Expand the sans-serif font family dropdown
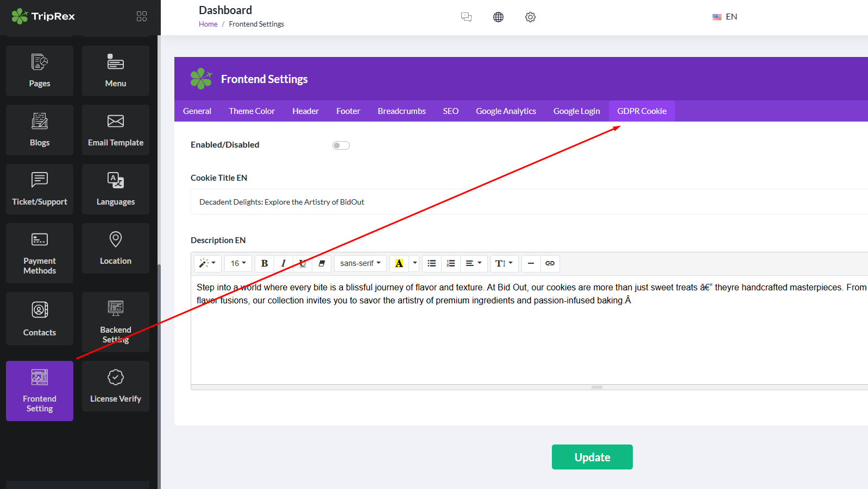The height and width of the screenshot is (489, 868). pyautogui.click(x=360, y=263)
